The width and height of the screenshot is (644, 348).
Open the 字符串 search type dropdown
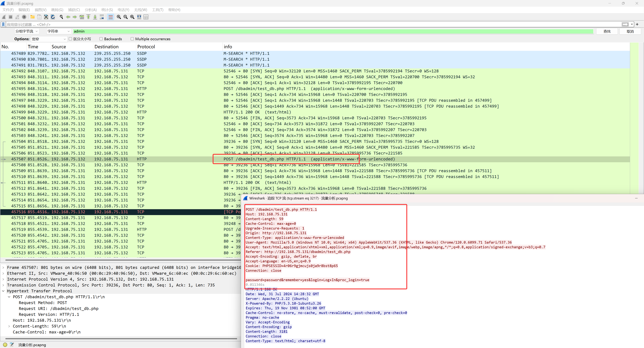pos(59,31)
